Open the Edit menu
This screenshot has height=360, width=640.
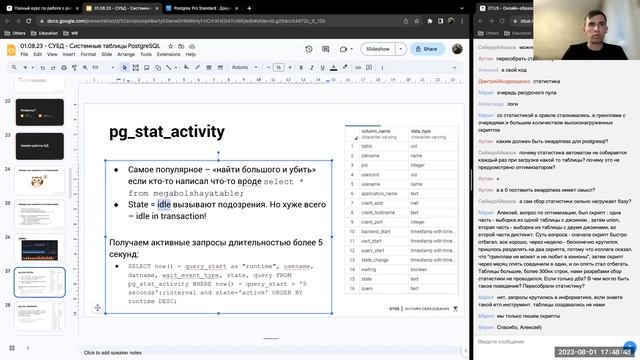[x=38, y=54]
